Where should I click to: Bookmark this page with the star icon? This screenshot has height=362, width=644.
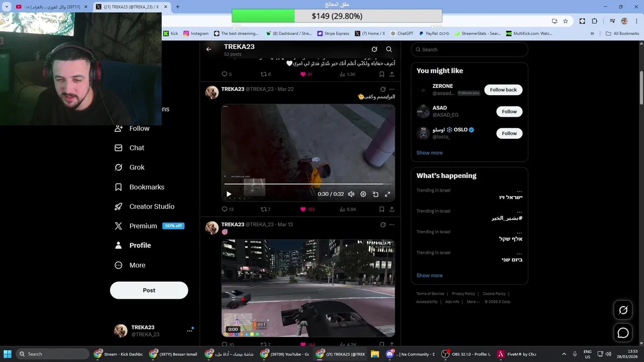566,21
